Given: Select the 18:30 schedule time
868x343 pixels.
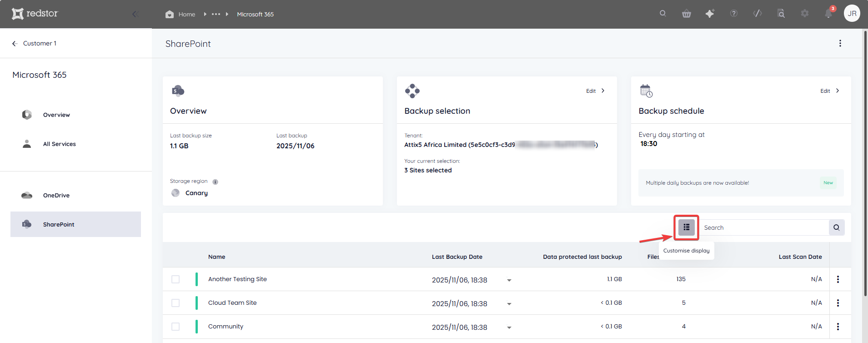Looking at the screenshot, I should (649, 144).
